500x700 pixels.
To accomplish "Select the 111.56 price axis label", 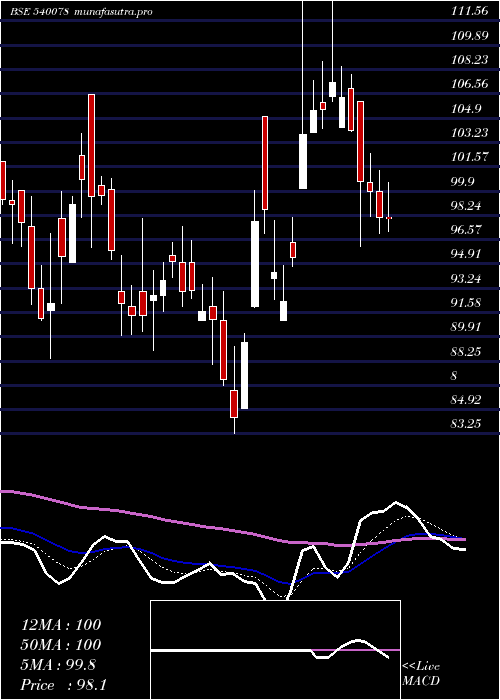I will pos(470,12).
